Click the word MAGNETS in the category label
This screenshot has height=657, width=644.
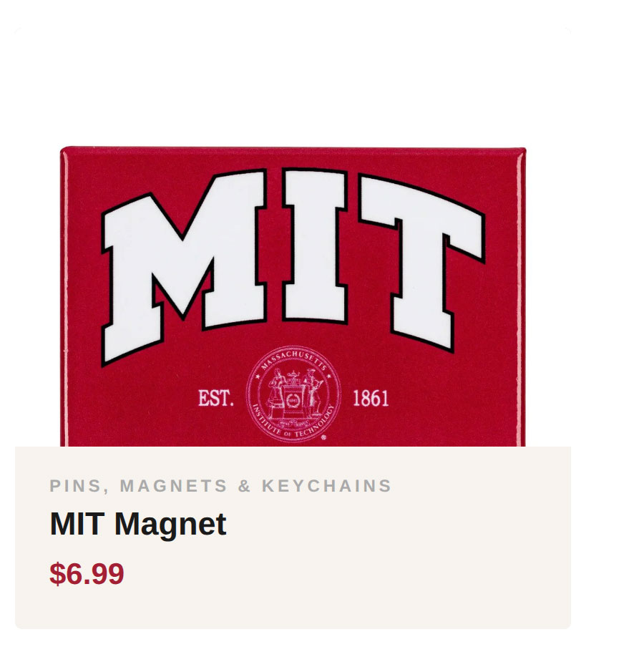pos(173,487)
